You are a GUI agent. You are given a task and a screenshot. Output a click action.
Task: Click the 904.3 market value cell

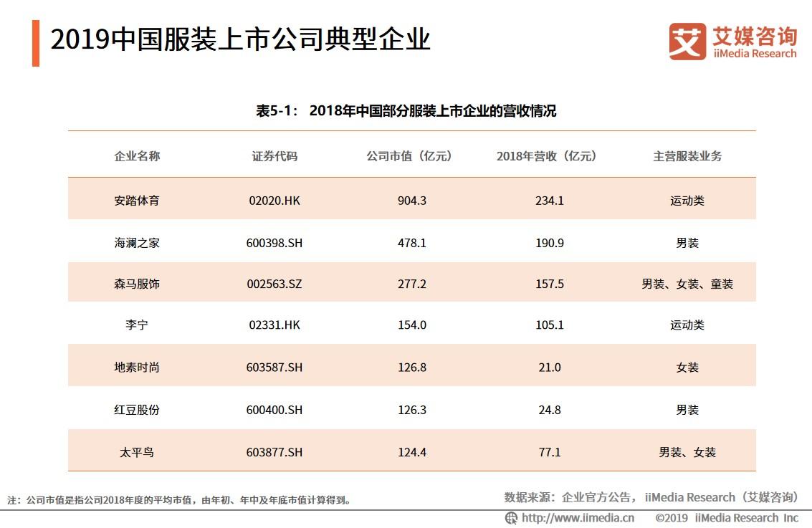pos(412,201)
